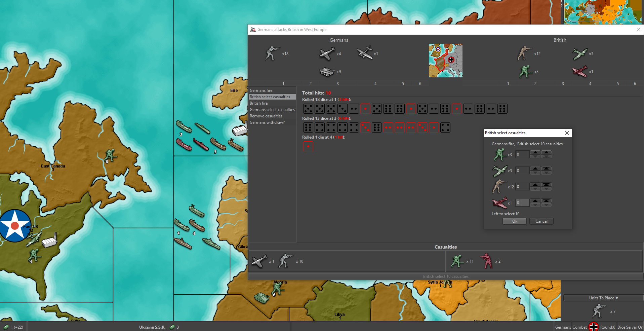Viewport: 644px width, 331px height.
Task: Click red infantry x2 in Casualties panel
Action: coord(486,261)
